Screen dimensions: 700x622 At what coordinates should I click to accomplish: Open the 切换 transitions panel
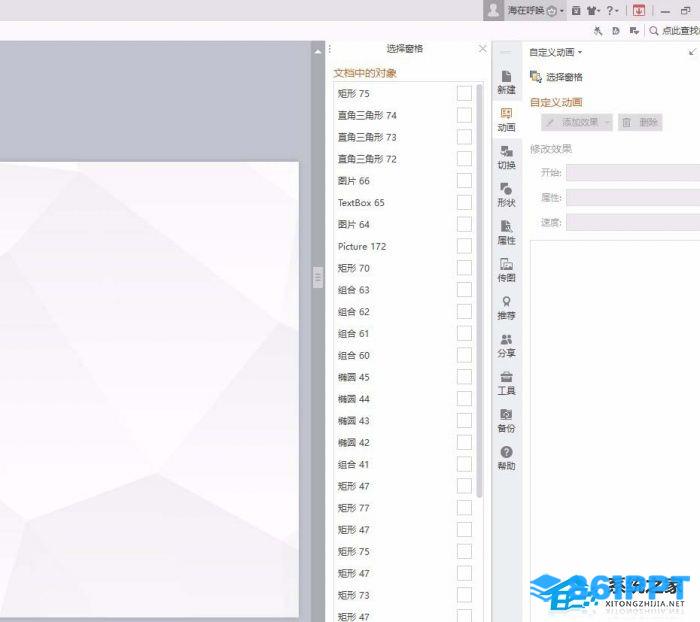point(506,158)
